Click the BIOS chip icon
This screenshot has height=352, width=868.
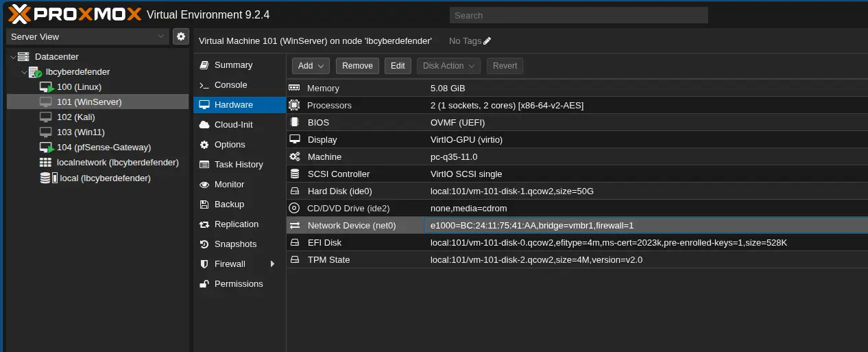pos(295,122)
